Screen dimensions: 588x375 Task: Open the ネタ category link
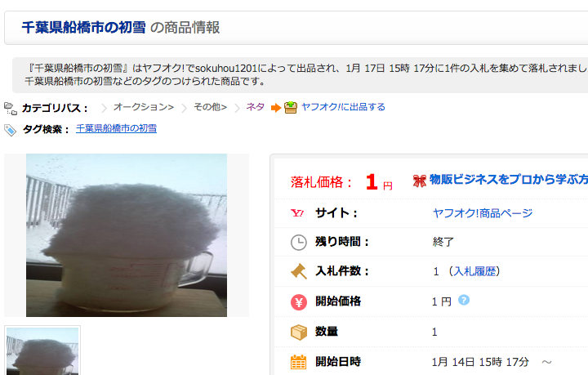256,107
